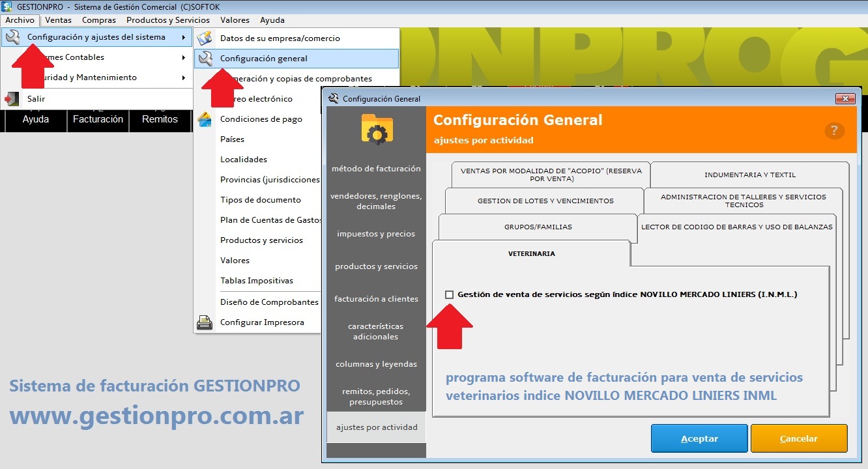This screenshot has width=868, height=469.
Task: Click the Ayuda black toolbar button
Action: [x=36, y=120]
